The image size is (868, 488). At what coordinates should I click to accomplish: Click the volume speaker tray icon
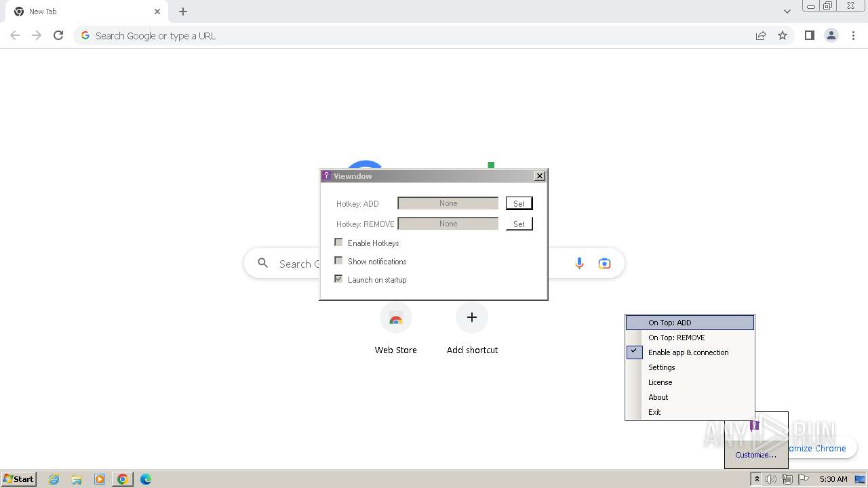771,479
